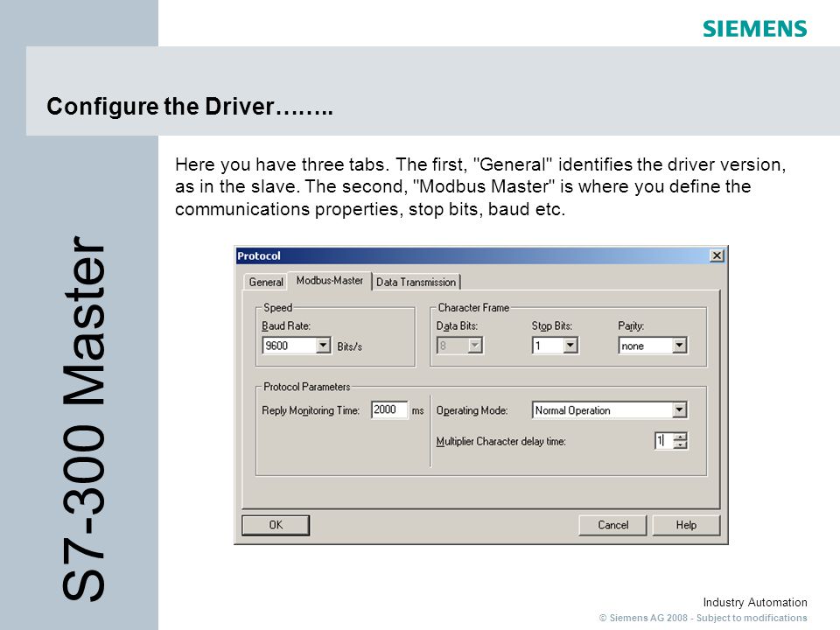Click the "Data Bits:" label
The height and width of the screenshot is (630, 840).
point(457,325)
